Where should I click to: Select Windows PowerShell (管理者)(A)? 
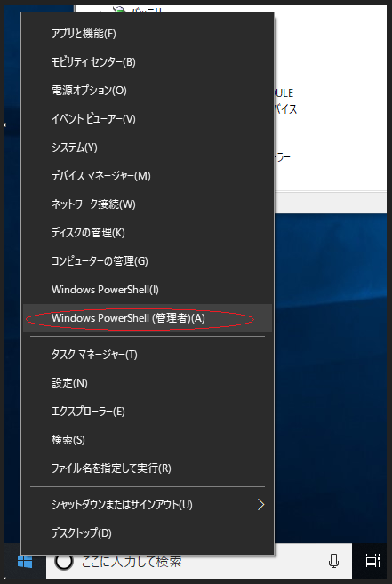pyautogui.click(x=148, y=318)
